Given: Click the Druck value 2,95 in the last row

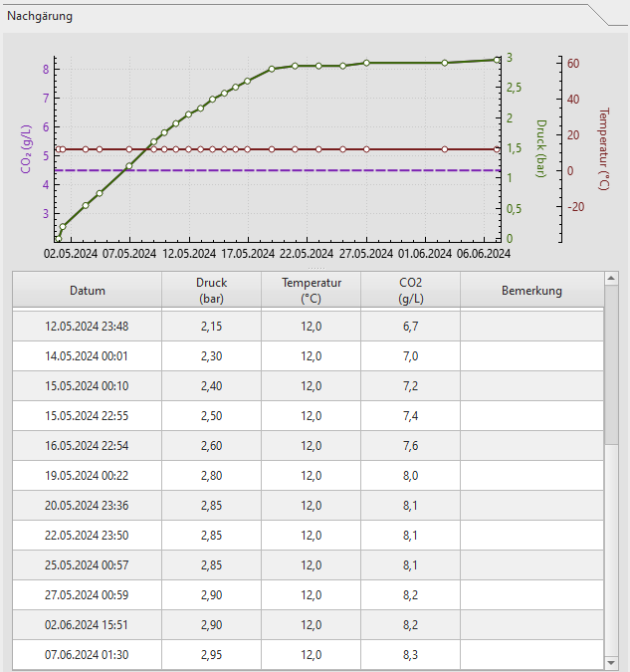Looking at the screenshot, I should (x=211, y=655).
